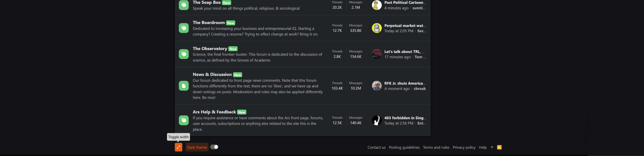644x156 pixels.
Task: Open The Observatory forum
Action: point(210,49)
